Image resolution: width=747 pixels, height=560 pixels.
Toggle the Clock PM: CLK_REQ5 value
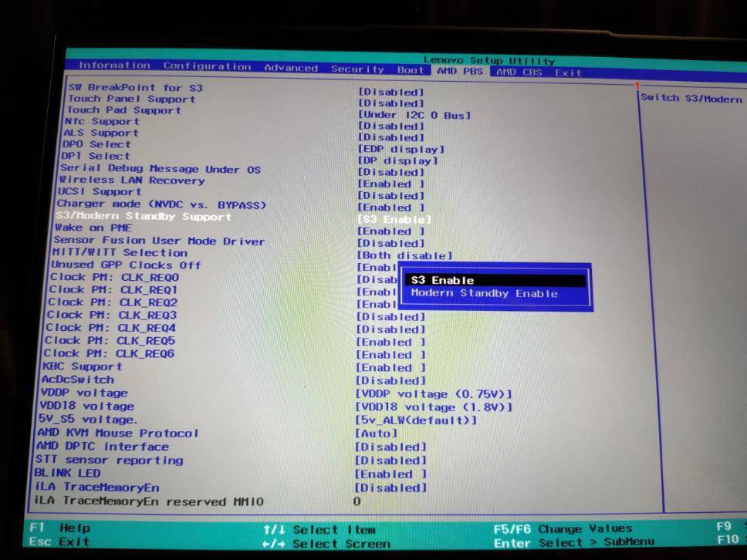point(390,342)
